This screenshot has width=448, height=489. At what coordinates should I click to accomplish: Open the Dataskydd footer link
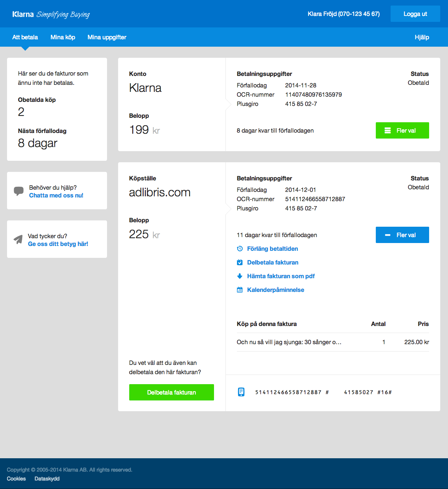point(47,479)
